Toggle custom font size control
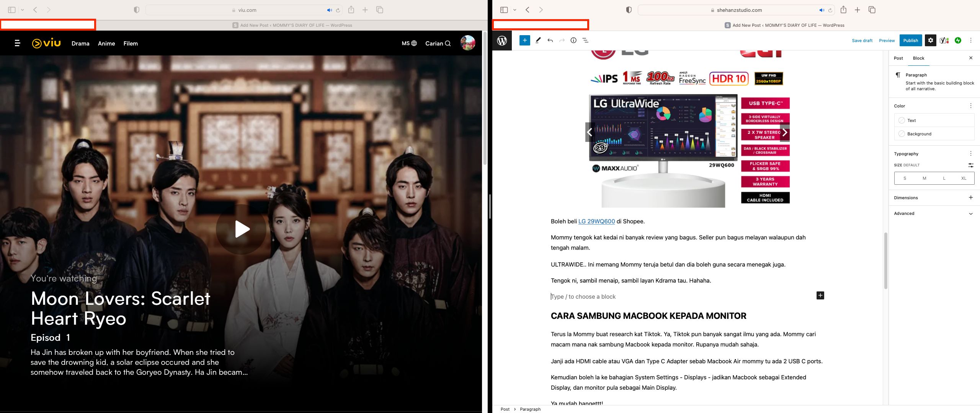This screenshot has width=980, height=413. [971, 165]
